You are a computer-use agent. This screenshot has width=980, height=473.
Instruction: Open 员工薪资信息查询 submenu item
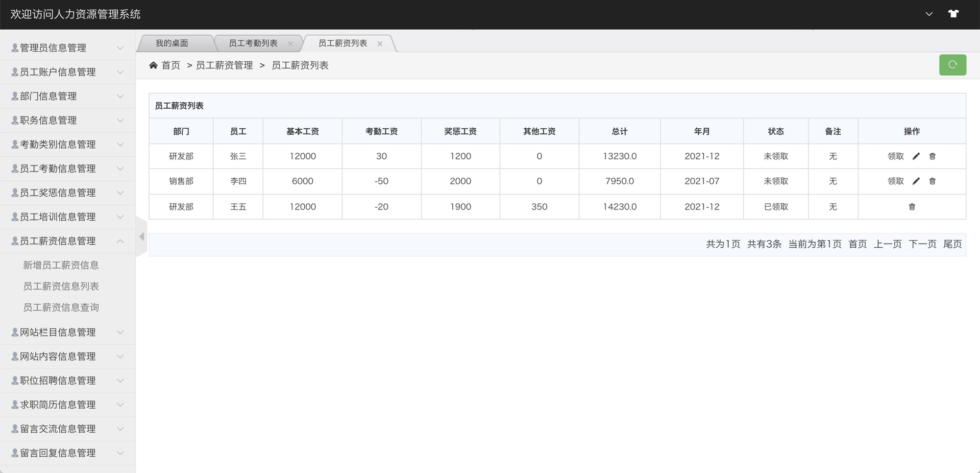(61, 307)
